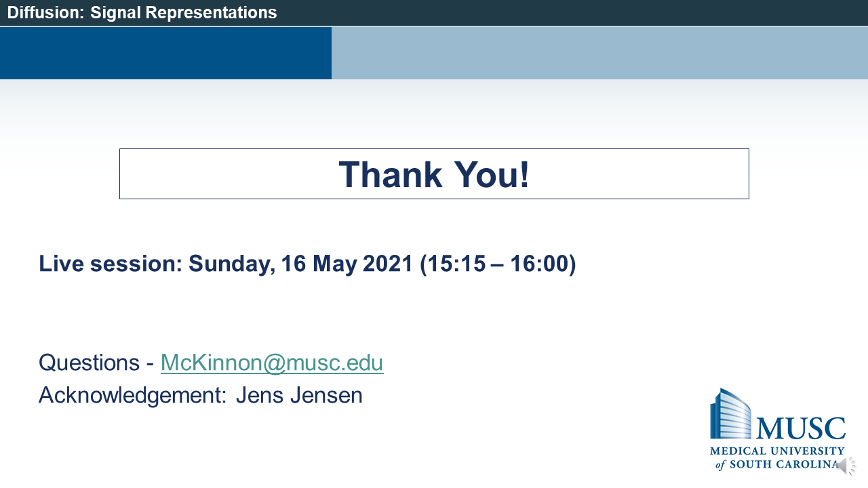Click the MUSC building logo graphic

730,413
